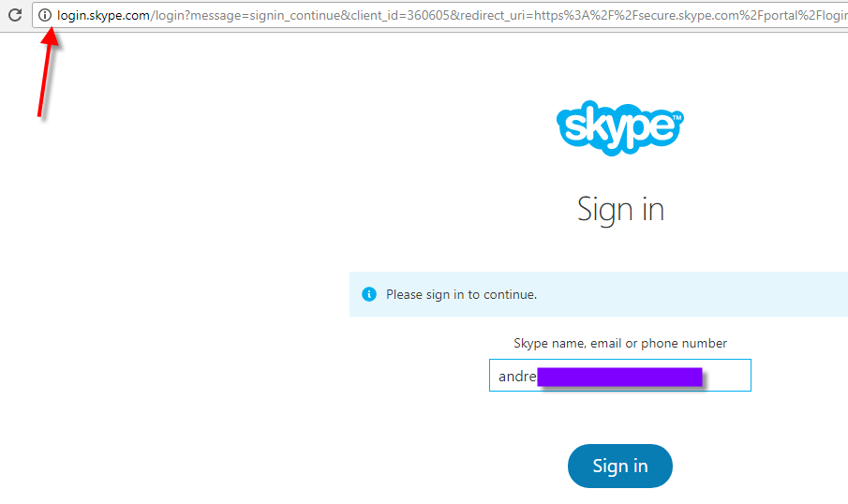Image resolution: width=848 pixels, height=504 pixels.
Task: Select the login.skype.com domain in address bar
Action: (103, 15)
